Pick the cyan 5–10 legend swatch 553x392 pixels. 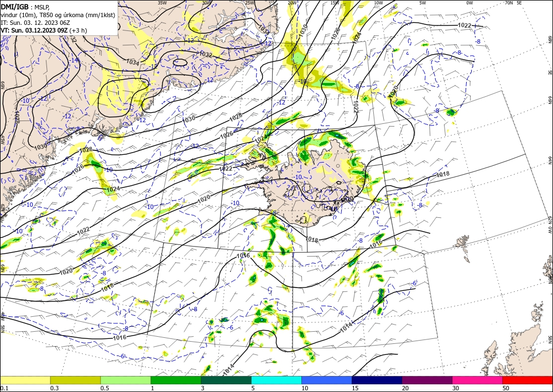coord(276,380)
